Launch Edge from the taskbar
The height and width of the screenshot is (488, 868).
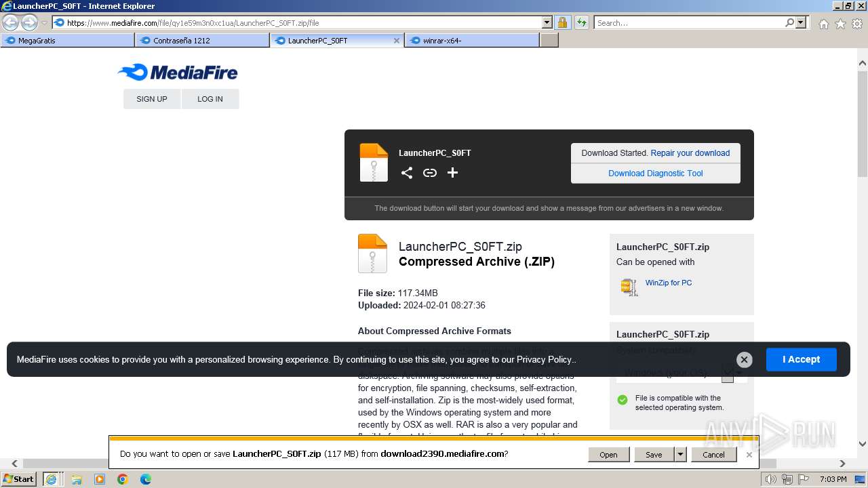(146, 479)
